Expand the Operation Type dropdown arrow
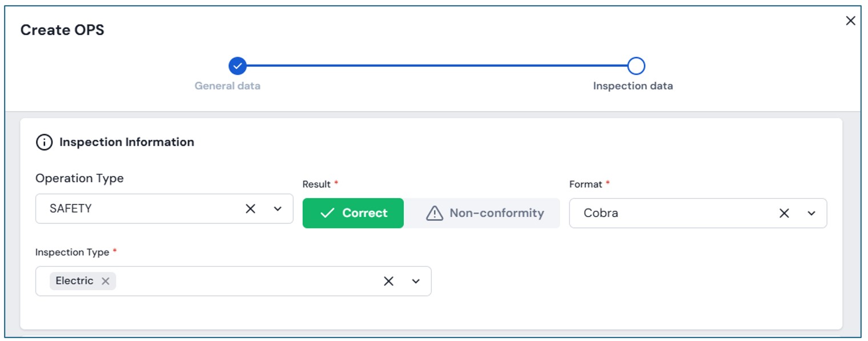This screenshot has height=341, width=868. pos(278,208)
